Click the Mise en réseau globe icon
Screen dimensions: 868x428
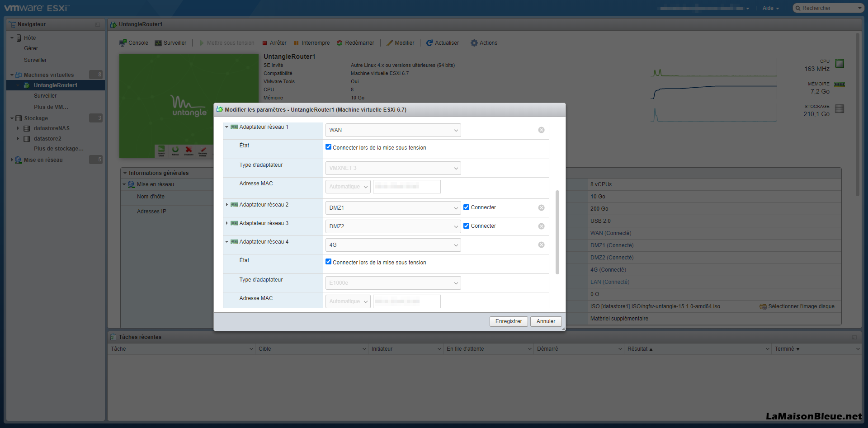[x=18, y=160]
